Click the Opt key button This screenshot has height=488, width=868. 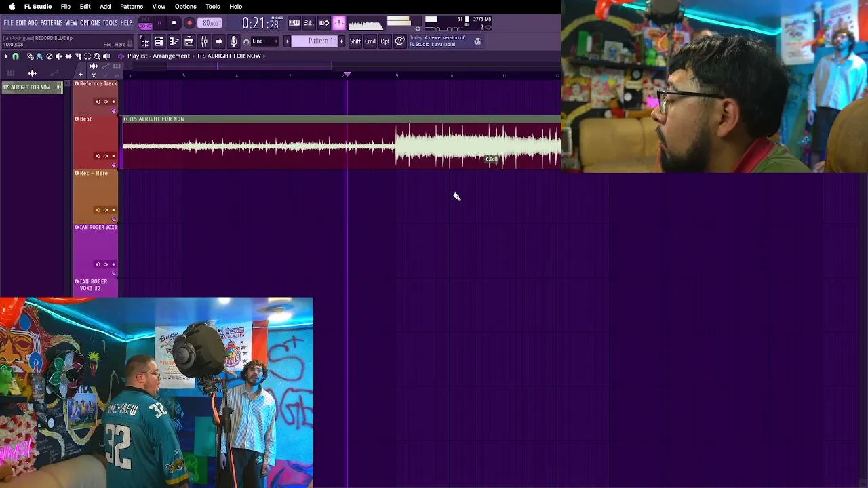coord(385,41)
